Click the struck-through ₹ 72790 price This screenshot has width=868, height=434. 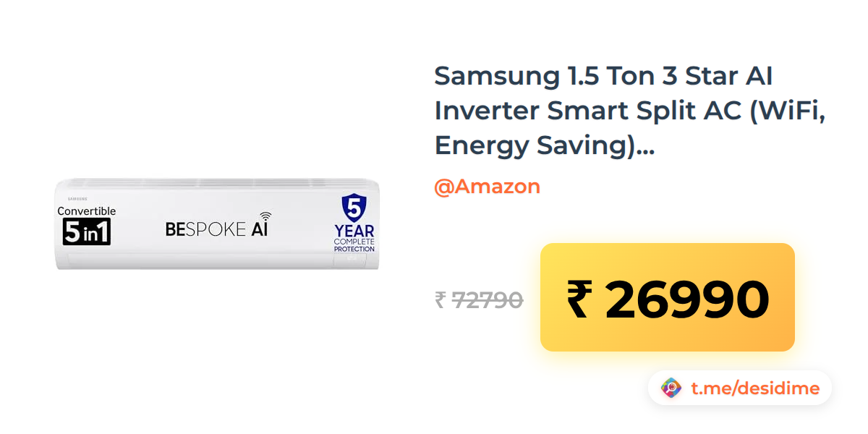tap(479, 299)
